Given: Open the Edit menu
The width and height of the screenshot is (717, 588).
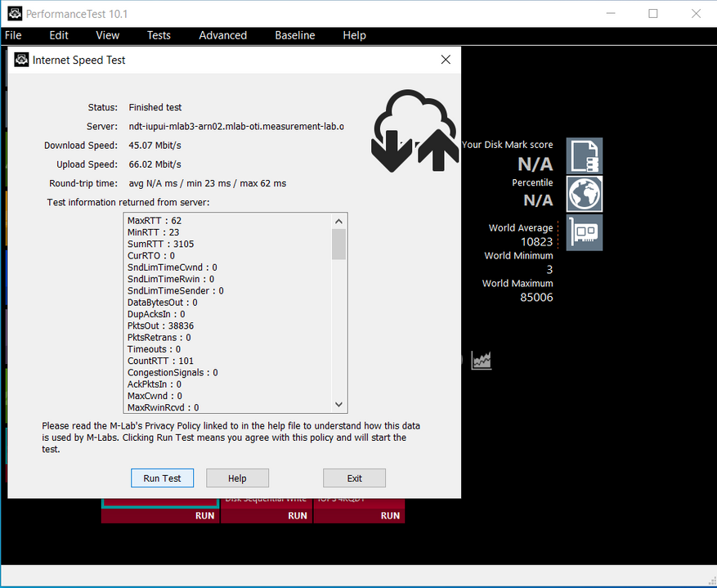Looking at the screenshot, I should (59, 35).
